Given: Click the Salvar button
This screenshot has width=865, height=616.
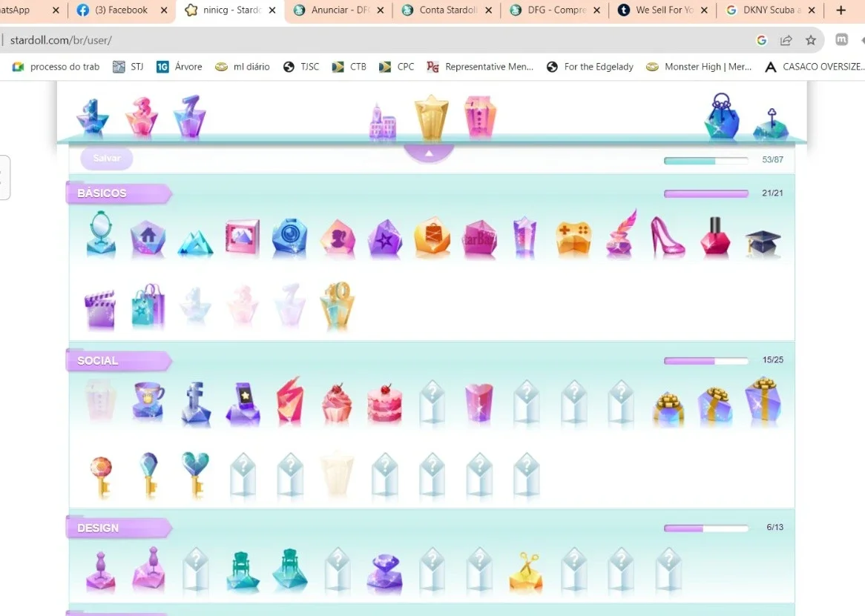Looking at the screenshot, I should point(107,158).
